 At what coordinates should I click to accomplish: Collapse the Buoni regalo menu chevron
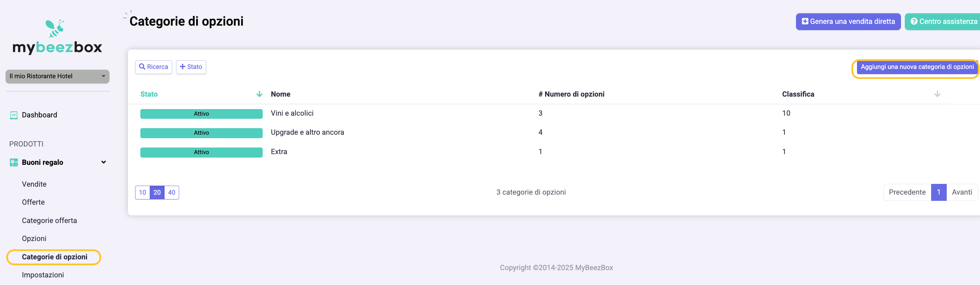click(104, 163)
